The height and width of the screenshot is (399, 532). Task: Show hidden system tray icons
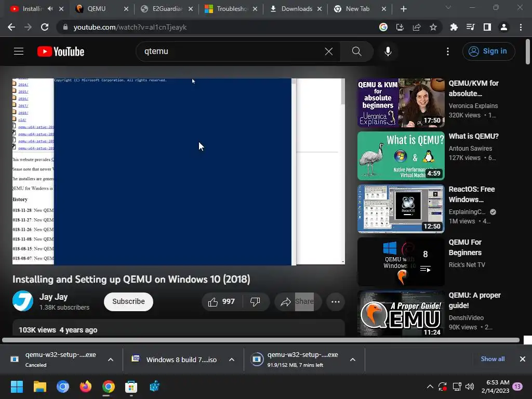pos(430,387)
